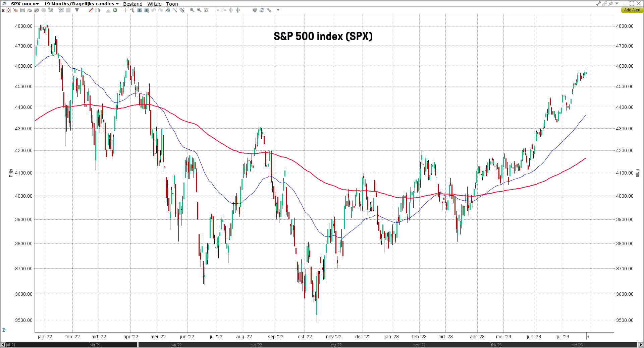Viewport: 644px width, 348px height.
Task: Open the title bar dropdown triangle
Action: pos(617,3)
